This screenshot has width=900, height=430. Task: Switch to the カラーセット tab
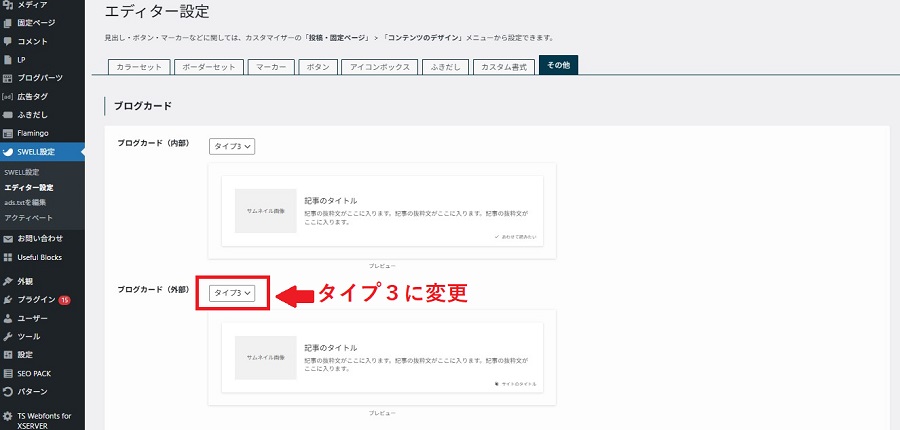click(139, 67)
